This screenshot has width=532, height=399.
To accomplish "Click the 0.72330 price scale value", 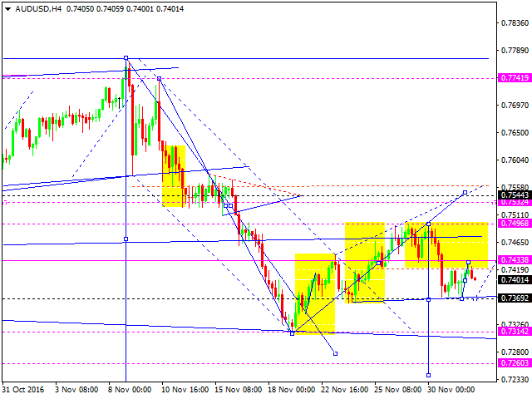I will click(x=515, y=379).
